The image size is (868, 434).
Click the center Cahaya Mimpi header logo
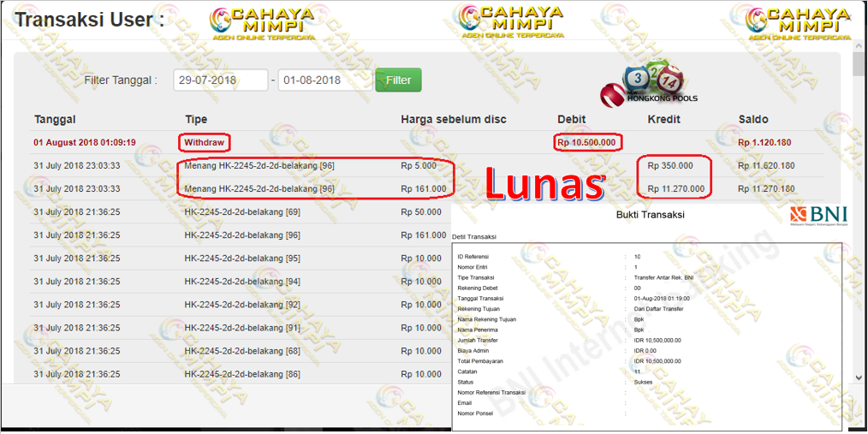[x=511, y=23]
